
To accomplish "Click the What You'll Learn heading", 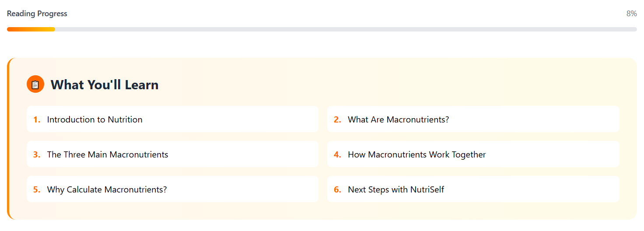I will 105,84.
